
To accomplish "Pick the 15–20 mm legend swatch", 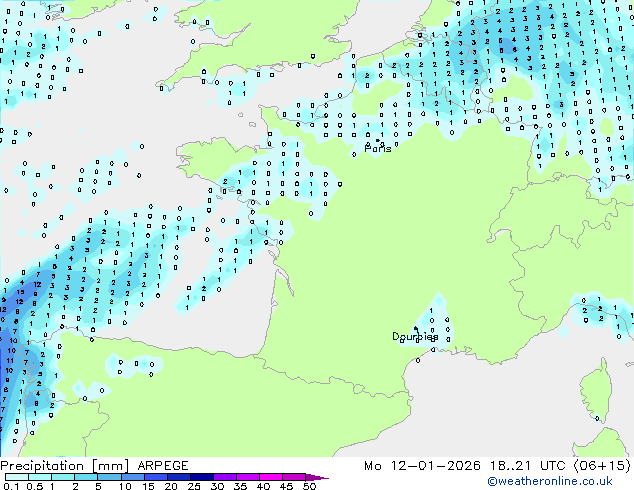I will pos(155,477).
